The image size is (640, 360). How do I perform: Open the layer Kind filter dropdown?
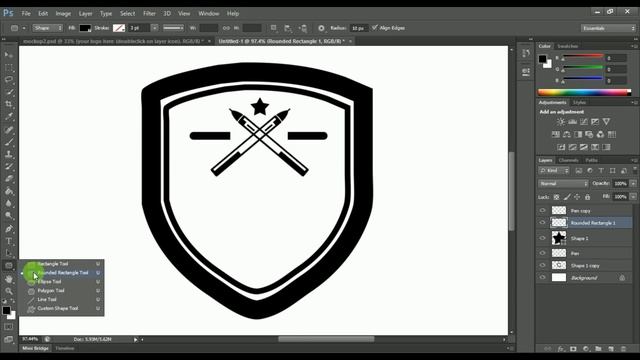(554, 171)
